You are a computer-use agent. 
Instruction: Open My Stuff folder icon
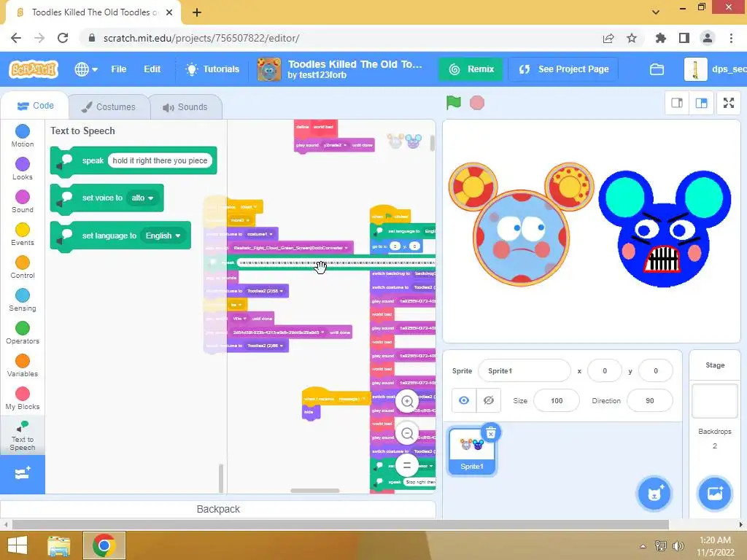(657, 69)
